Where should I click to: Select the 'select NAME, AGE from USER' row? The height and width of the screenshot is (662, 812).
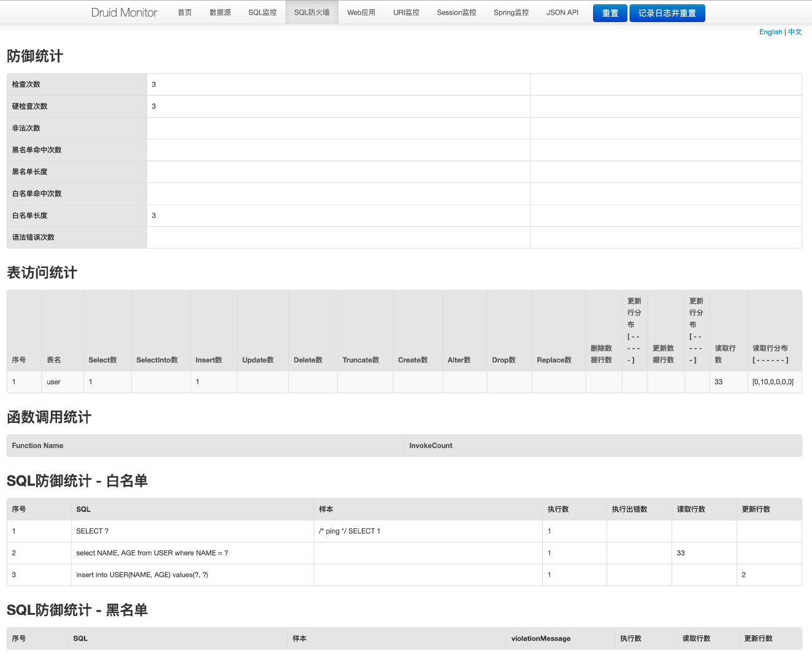pyautogui.click(x=404, y=553)
